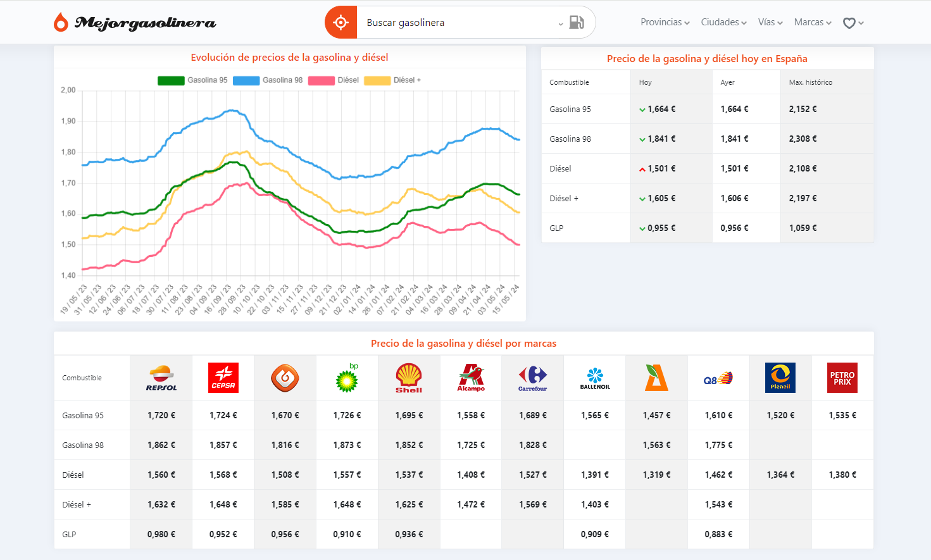Click Gasolina 98 row label in brands table
The width and height of the screenshot is (931, 560).
point(83,445)
